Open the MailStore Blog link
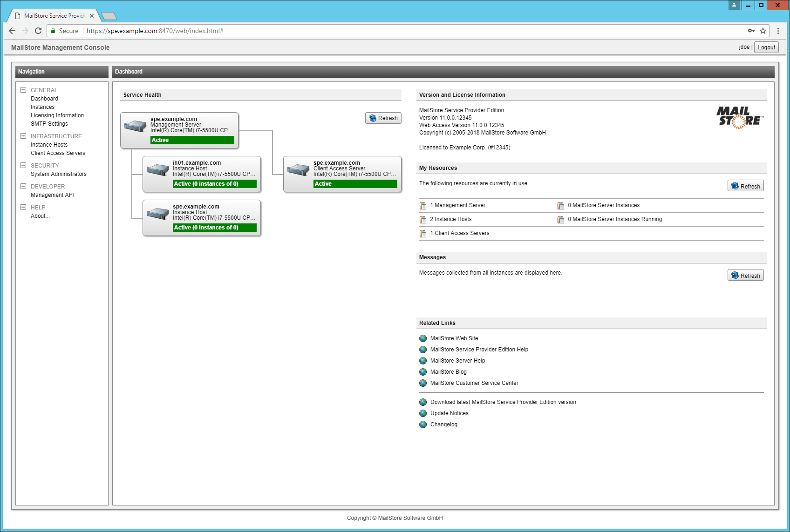790x532 pixels. click(x=449, y=372)
